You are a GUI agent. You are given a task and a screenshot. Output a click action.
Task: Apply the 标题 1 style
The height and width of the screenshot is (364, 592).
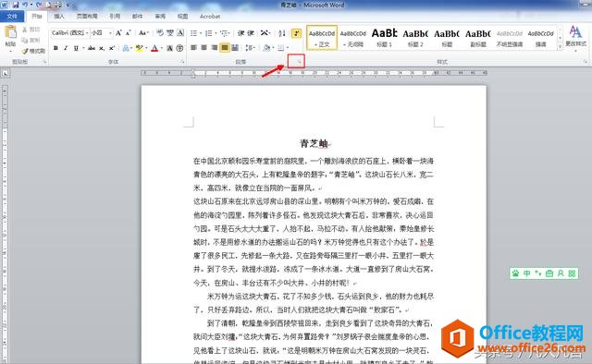point(385,38)
